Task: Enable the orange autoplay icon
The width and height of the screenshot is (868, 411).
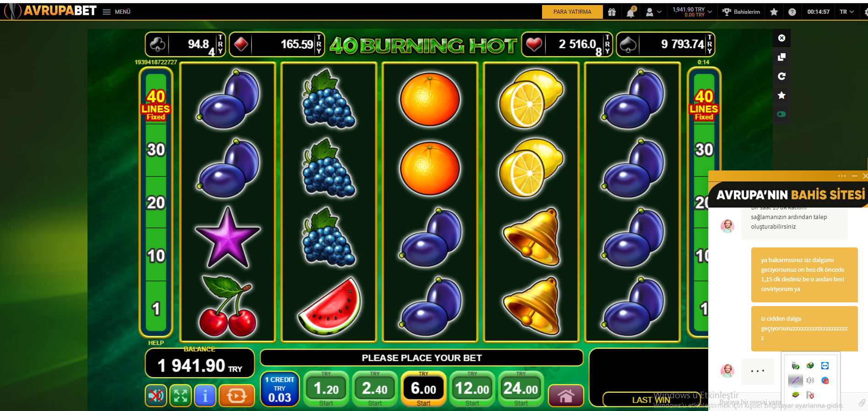Action: (236, 395)
